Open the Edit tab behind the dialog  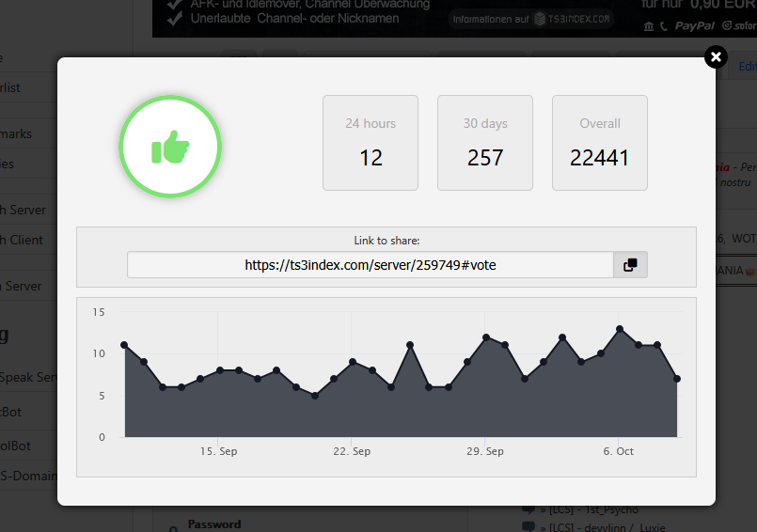click(x=747, y=66)
